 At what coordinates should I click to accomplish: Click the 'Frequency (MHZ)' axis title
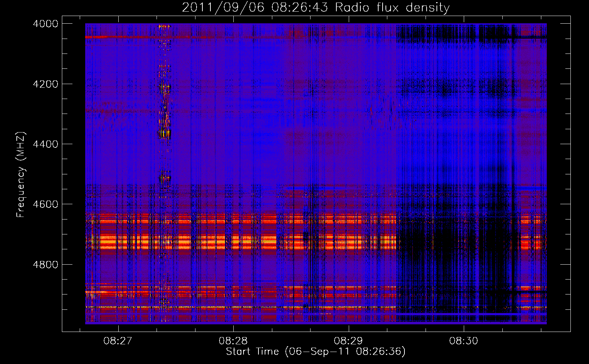point(21,175)
